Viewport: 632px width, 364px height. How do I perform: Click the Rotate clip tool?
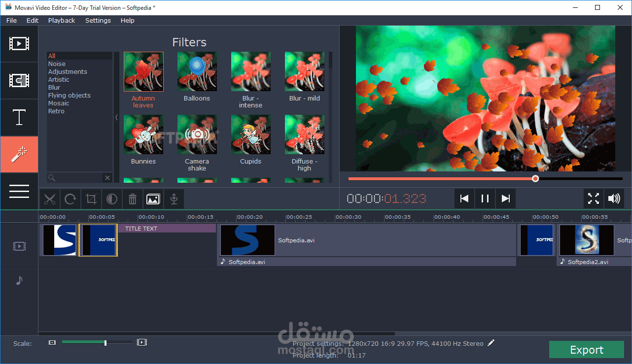tap(70, 199)
